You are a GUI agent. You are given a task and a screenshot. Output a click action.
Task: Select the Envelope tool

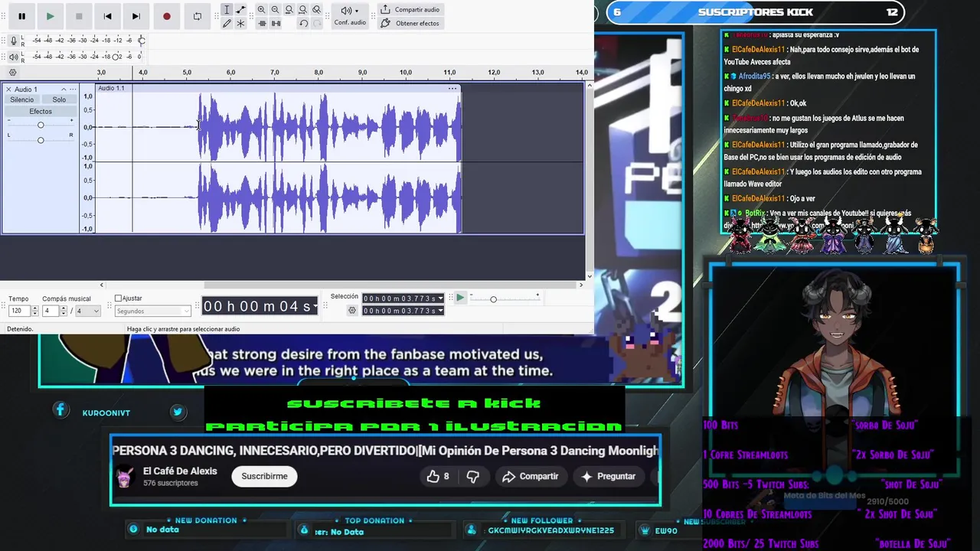tap(240, 9)
